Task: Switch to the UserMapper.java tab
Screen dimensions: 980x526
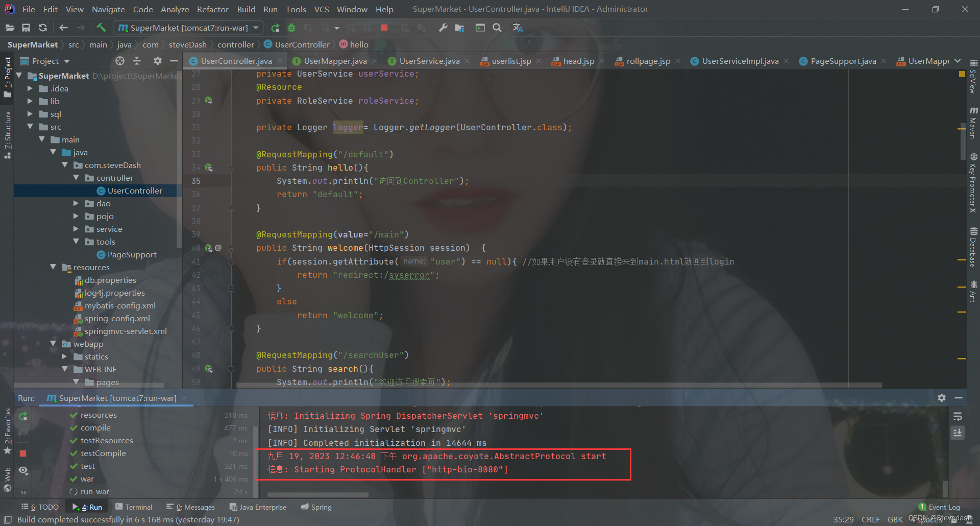Action: 335,61
